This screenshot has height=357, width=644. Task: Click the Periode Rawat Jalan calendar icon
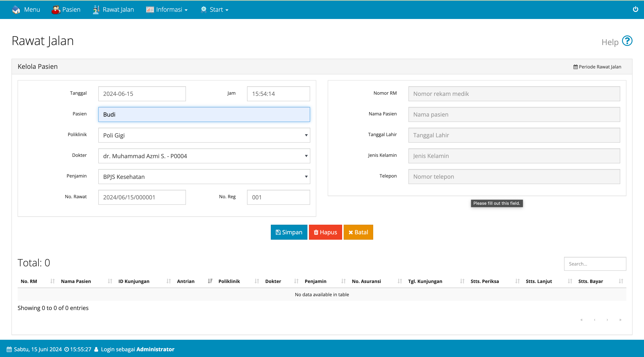(576, 67)
